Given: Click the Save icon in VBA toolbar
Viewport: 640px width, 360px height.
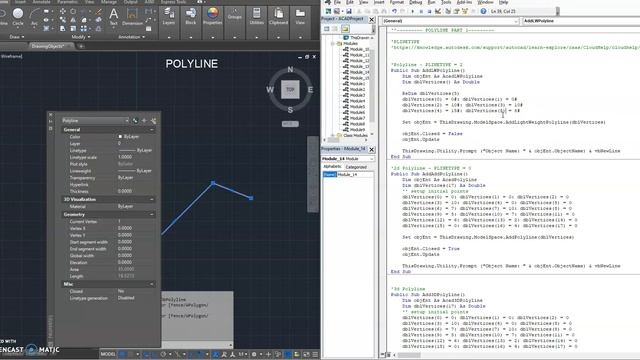Looking at the screenshot, I should point(349,11).
